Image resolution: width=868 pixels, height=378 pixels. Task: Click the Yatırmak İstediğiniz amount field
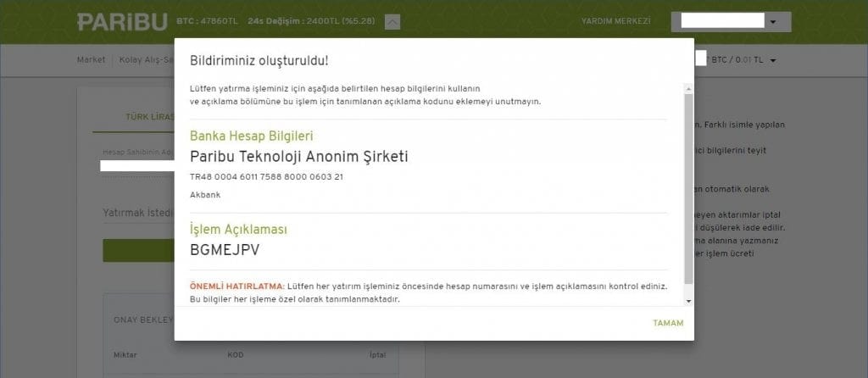point(138,214)
